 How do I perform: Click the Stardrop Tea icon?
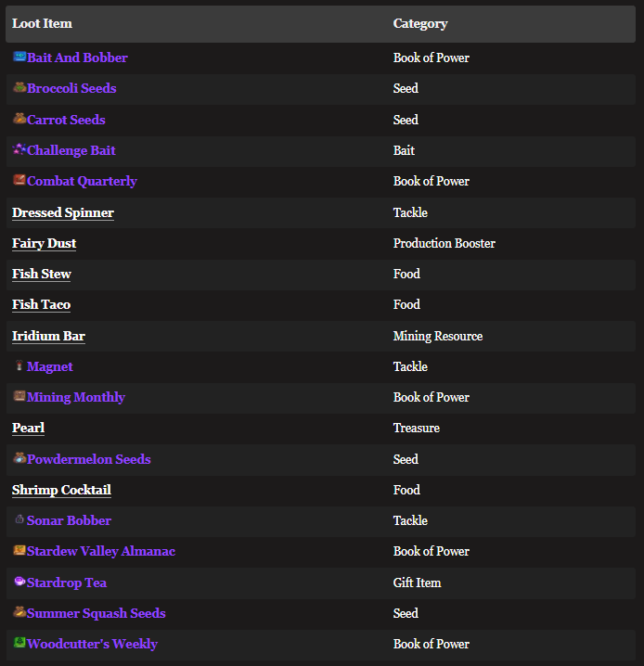[19, 582]
